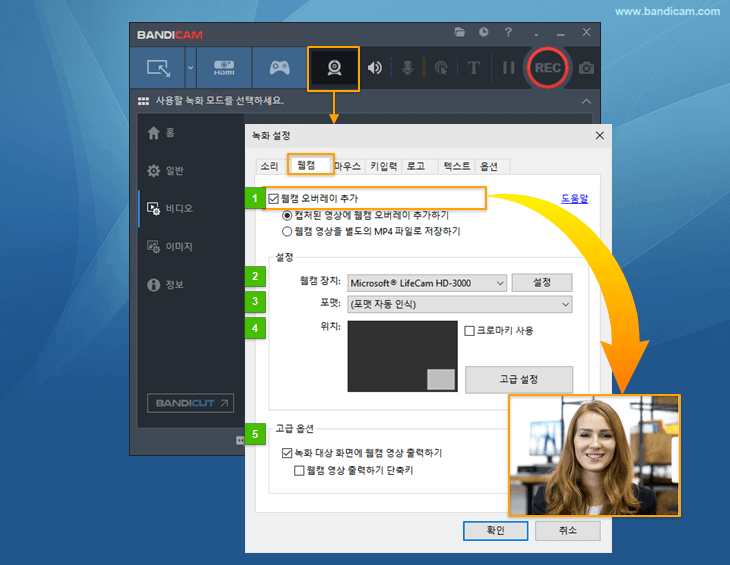730x565 pixels.
Task: Expand the 포맷 format dropdown
Action: 459,304
